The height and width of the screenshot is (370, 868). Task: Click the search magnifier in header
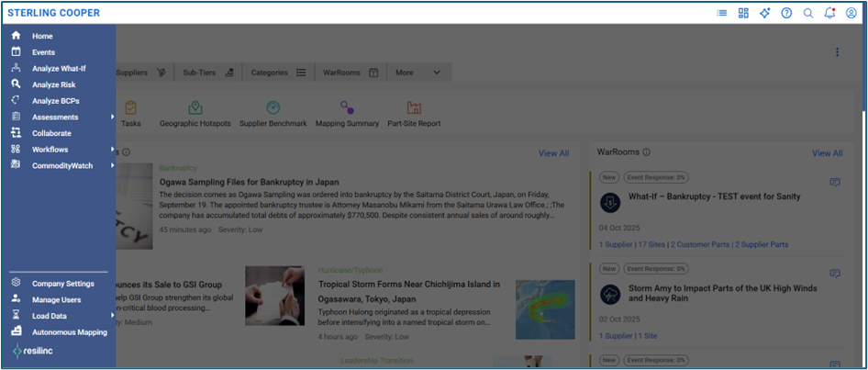point(808,13)
